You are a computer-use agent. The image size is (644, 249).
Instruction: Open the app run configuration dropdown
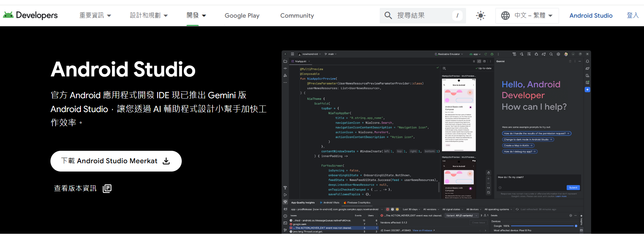point(475,54)
